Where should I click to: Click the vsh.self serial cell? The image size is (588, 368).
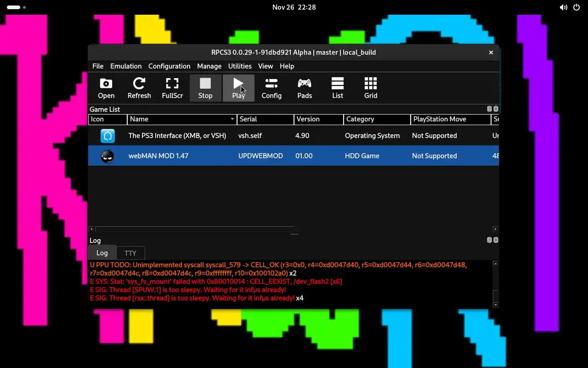coord(250,136)
